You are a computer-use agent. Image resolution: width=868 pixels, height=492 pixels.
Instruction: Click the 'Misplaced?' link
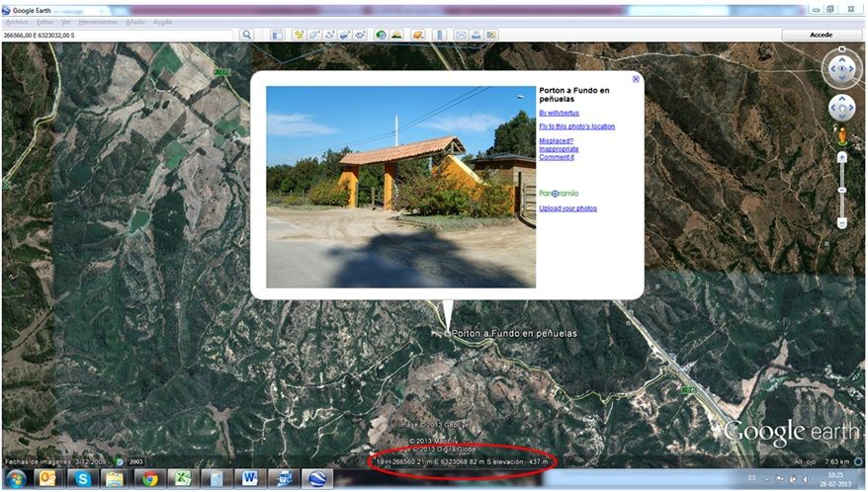557,141
